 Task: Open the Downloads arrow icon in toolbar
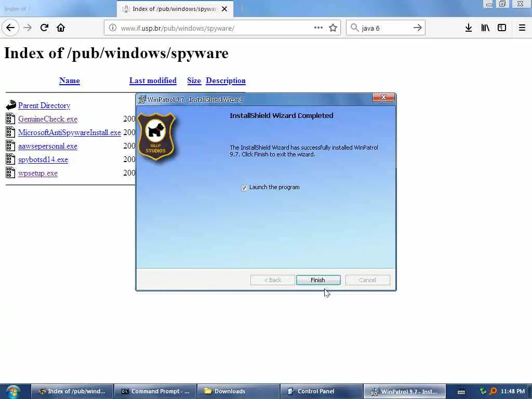pyautogui.click(x=469, y=28)
